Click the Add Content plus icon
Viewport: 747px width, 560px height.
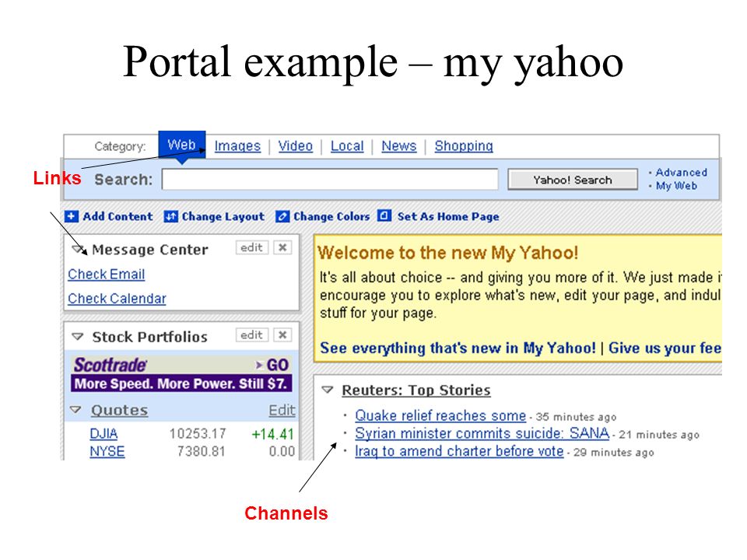[71, 216]
